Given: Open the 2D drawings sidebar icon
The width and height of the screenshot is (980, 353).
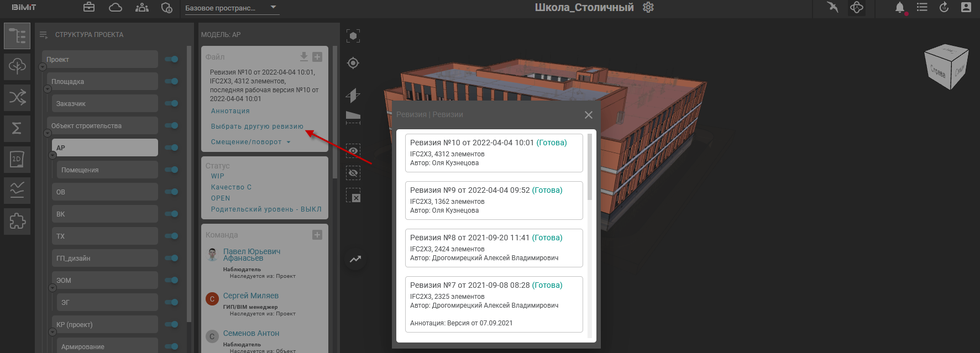Looking at the screenshot, I should [x=17, y=159].
